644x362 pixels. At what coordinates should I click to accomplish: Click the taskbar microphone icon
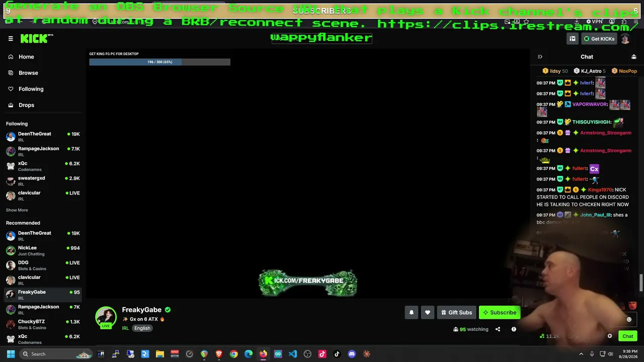(592, 354)
